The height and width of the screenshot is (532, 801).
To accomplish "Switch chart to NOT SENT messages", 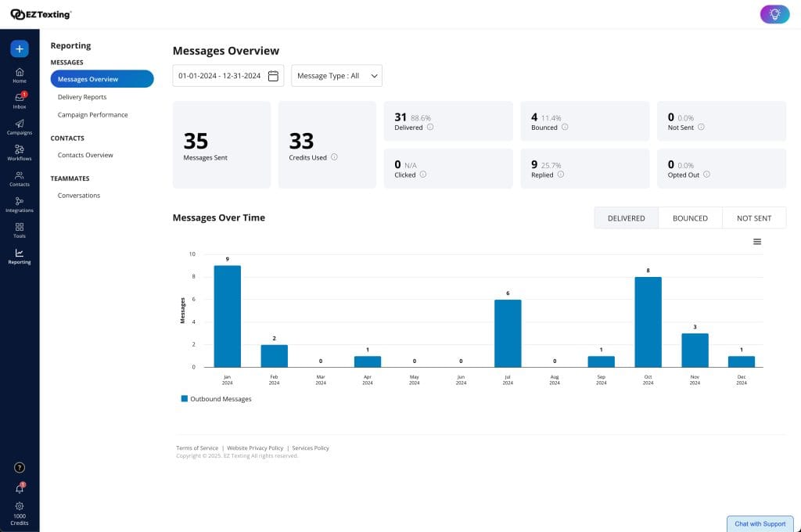I will [753, 217].
